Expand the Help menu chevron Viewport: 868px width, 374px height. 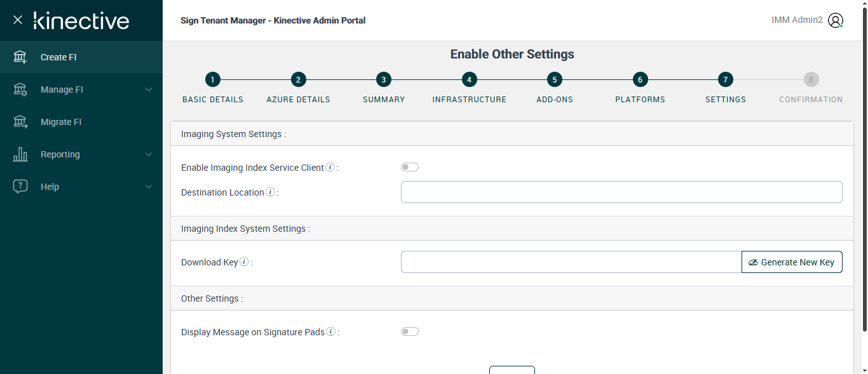149,187
